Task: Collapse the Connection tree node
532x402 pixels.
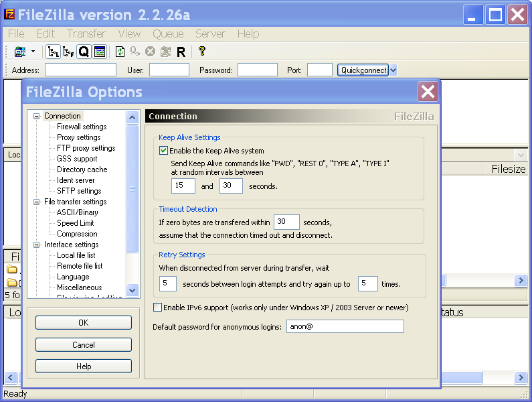Action: pos(36,116)
